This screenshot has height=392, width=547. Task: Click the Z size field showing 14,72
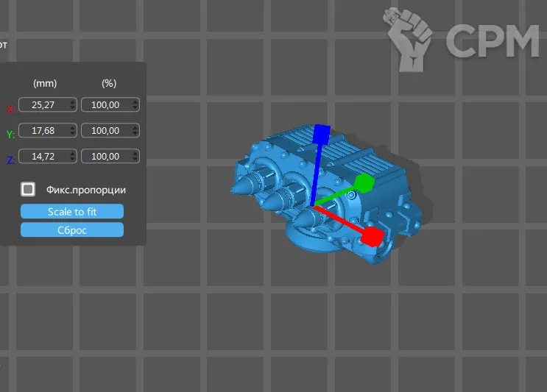(43, 157)
